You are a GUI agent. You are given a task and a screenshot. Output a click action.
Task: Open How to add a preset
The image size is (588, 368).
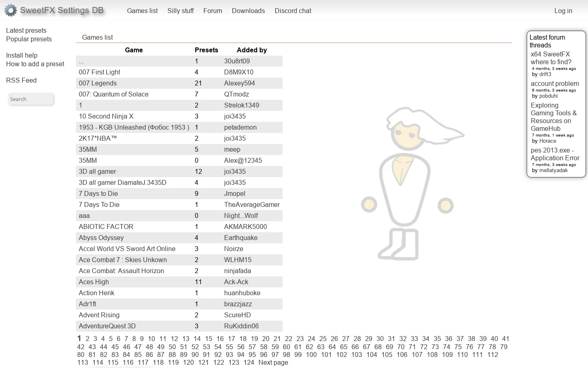35,64
